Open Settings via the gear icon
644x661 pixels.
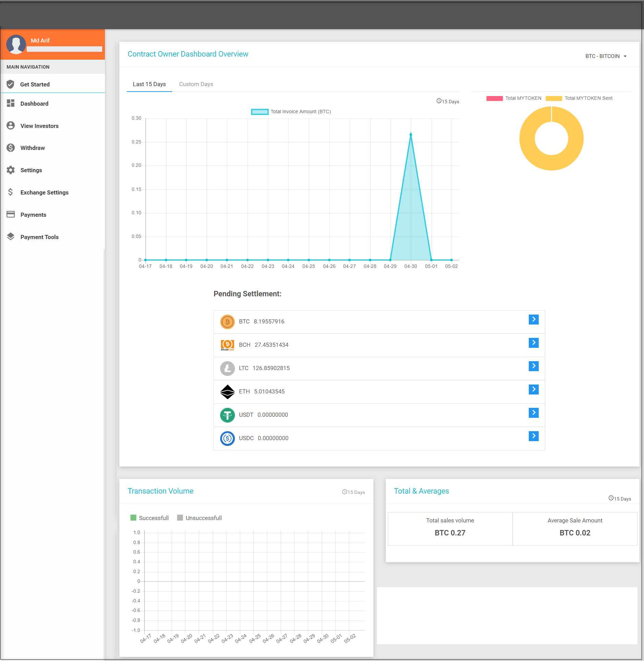tap(11, 170)
